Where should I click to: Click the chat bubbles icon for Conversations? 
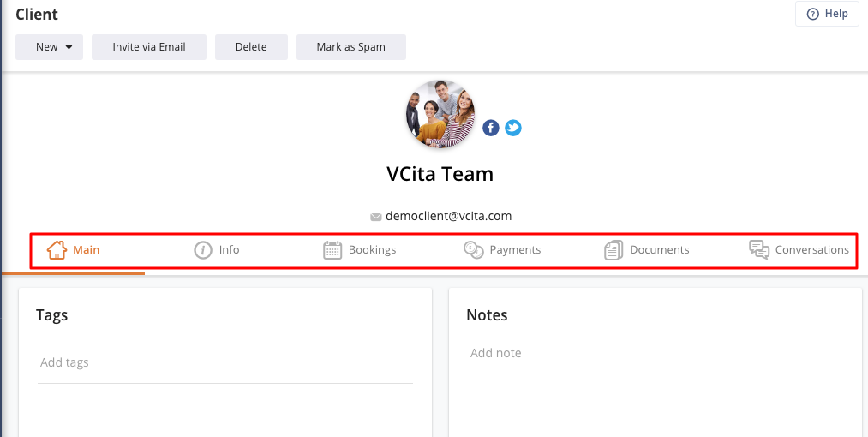759,250
